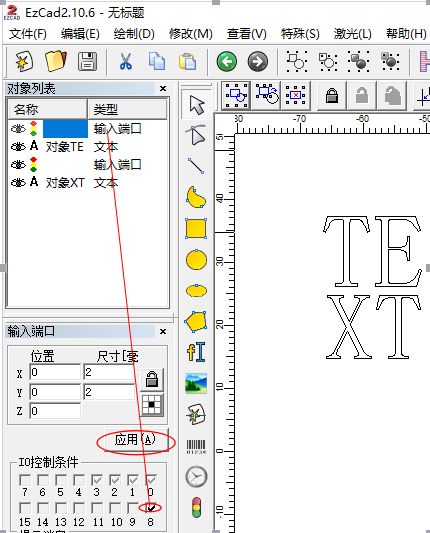Image resolution: width=430 pixels, height=533 pixels.
Task: Click the 应用(A) apply button
Action: coord(135,440)
